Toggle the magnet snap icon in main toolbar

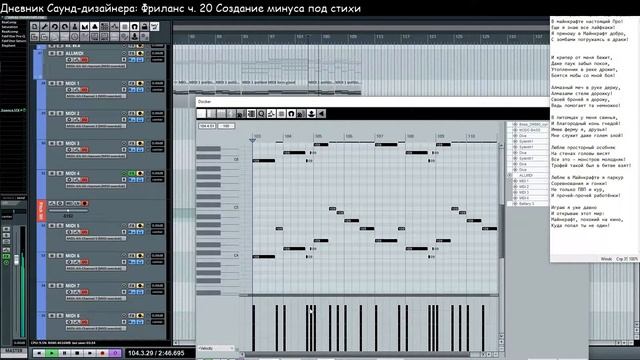click(134, 27)
